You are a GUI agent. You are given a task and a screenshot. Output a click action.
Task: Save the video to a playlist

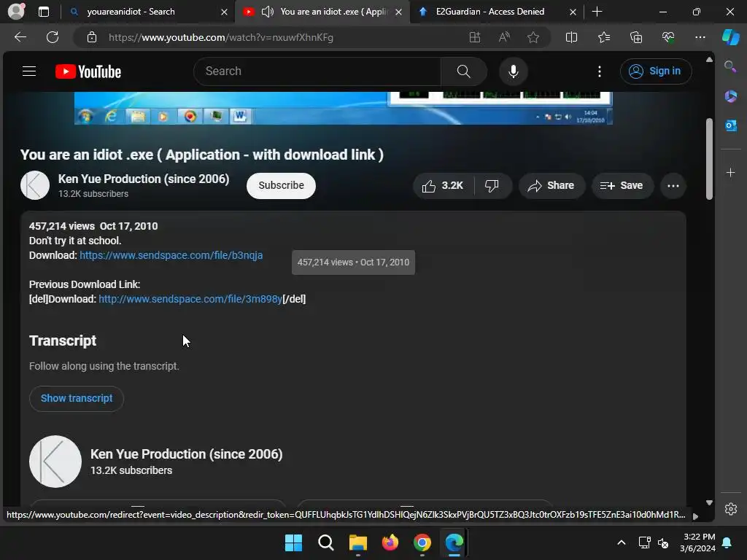click(x=622, y=186)
